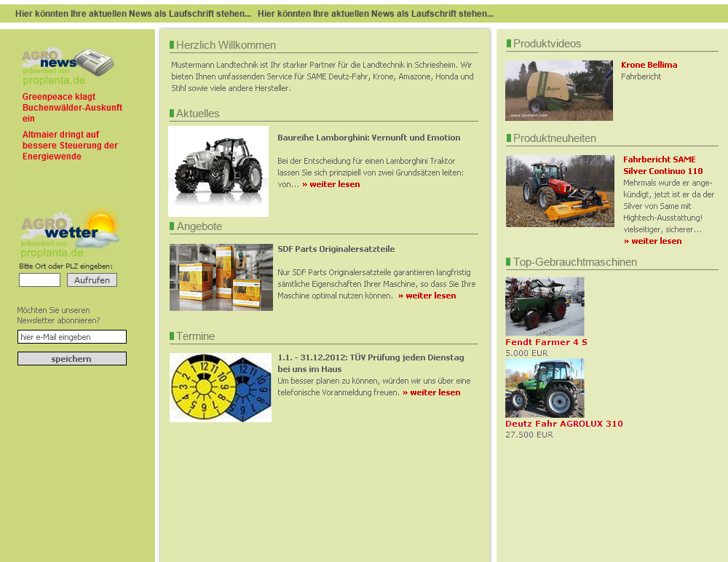Click weiter lesen under Lamborghini article
The image size is (728, 562).
pyautogui.click(x=331, y=184)
